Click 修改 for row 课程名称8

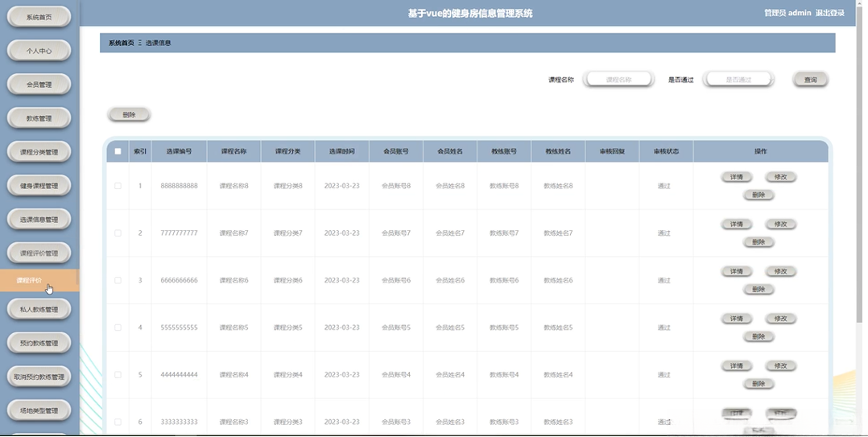(780, 177)
